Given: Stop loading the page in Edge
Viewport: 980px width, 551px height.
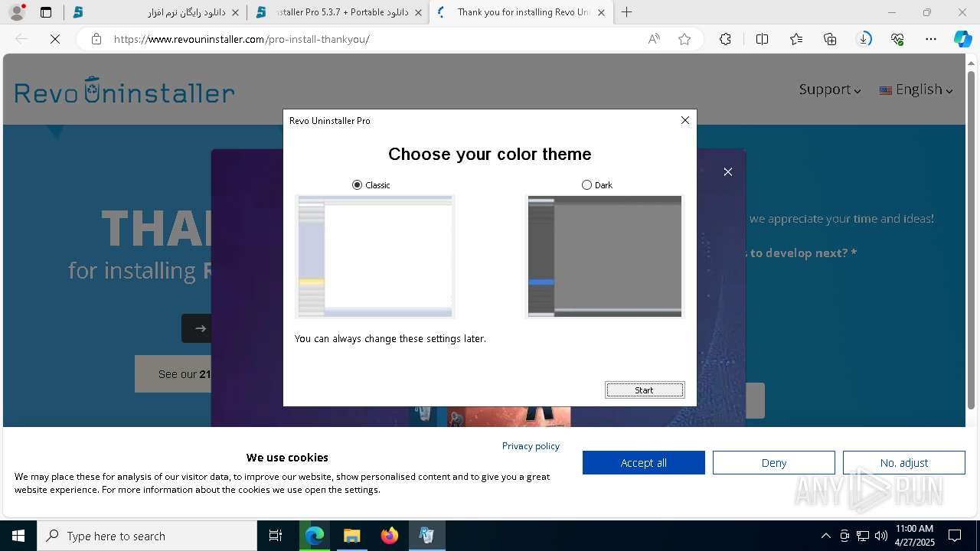Looking at the screenshot, I should (x=55, y=39).
